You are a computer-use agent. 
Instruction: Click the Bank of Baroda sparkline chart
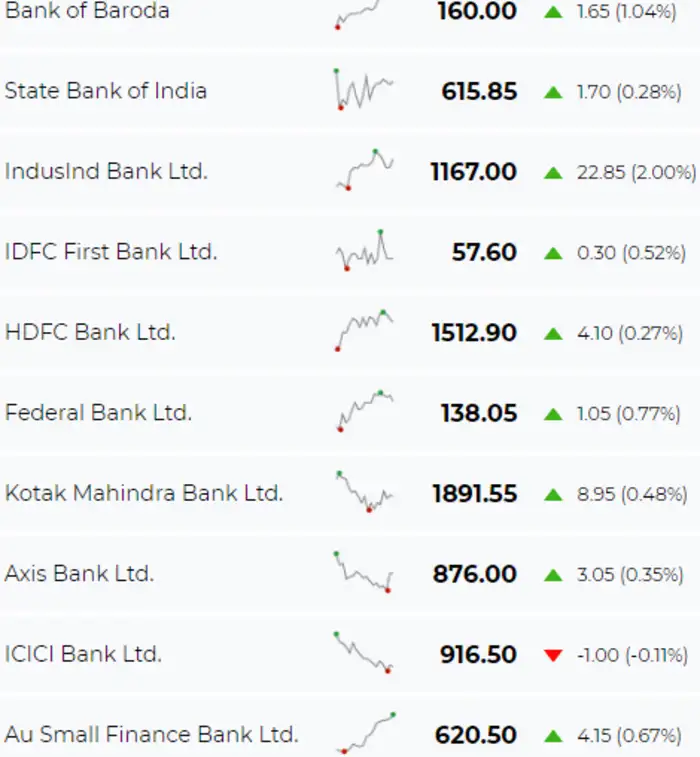[x=360, y=14]
